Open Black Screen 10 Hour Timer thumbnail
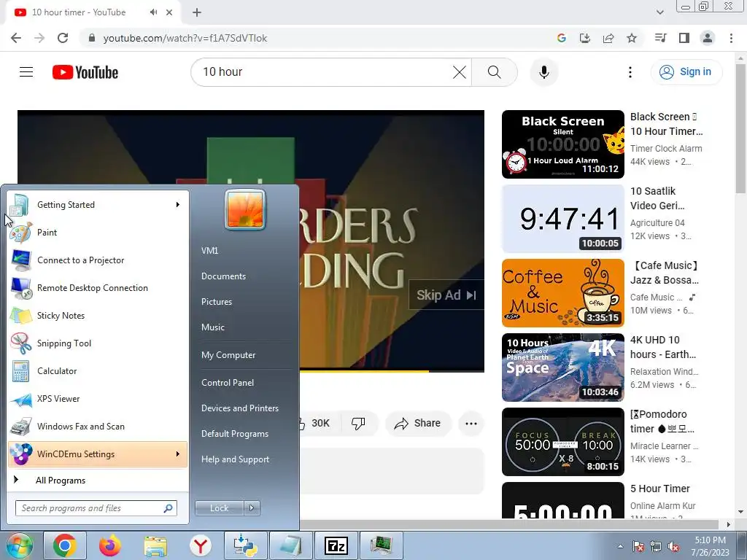This screenshot has height=560, width=747. 562,144
